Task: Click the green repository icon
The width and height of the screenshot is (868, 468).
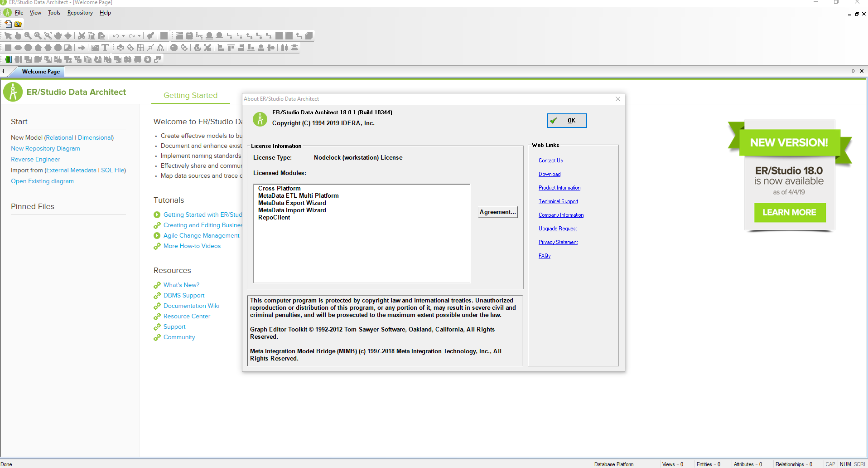Action: click(8, 59)
